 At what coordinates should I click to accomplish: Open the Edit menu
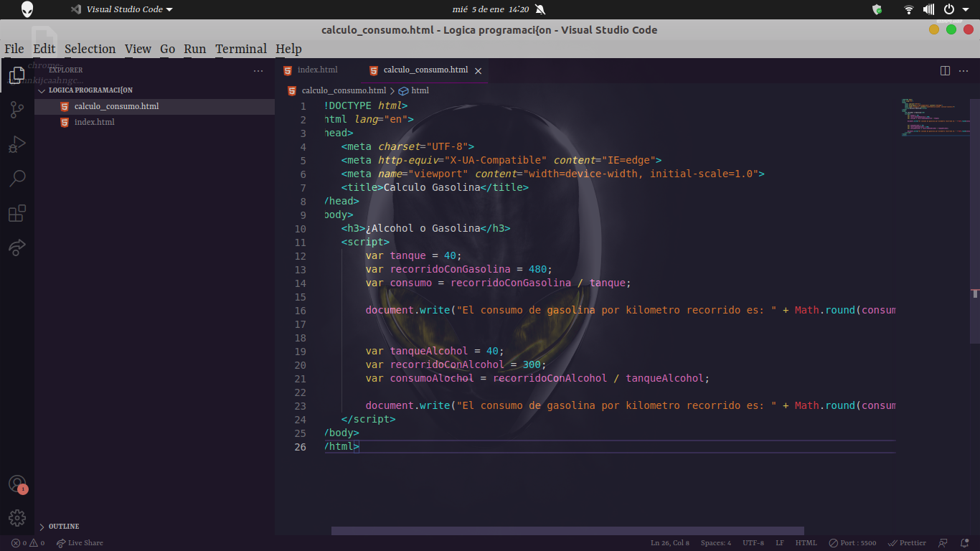click(44, 49)
